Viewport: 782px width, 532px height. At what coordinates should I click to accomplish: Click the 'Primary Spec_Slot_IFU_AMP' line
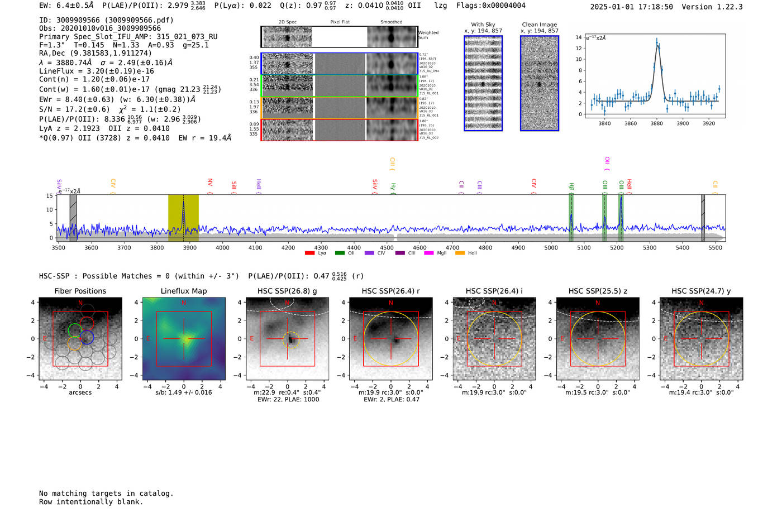pos(128,37)
